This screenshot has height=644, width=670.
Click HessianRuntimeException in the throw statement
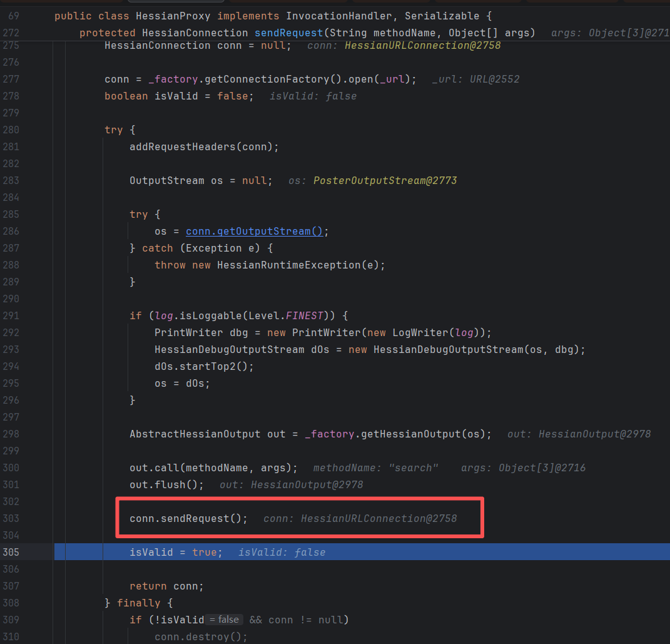pos(289,265)
